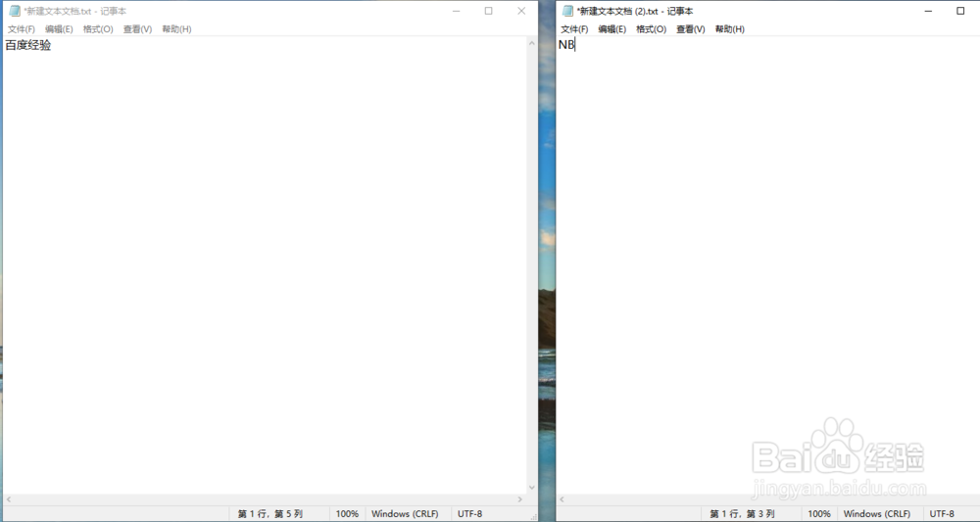Screen dimensions: 980x522
Task: Click the notepad icon in right window title bar
Action: [567, 11]
